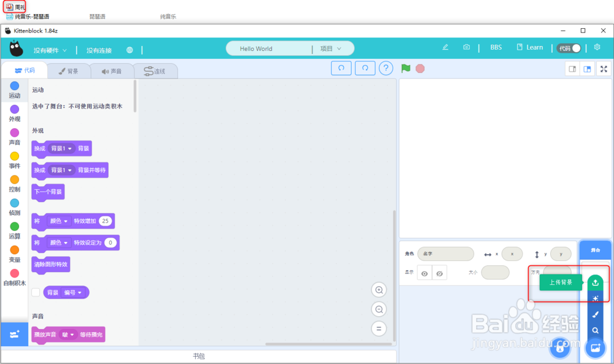Click the 上传背景 tooltip label
Viewport: 614px width, 364px height.
[561, 282]
